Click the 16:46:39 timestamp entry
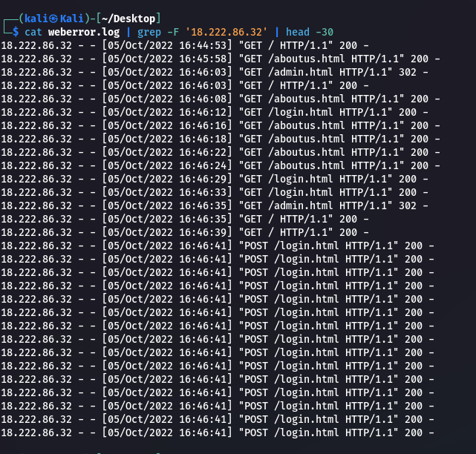476x454 pixels. click(x=208, y=232)
